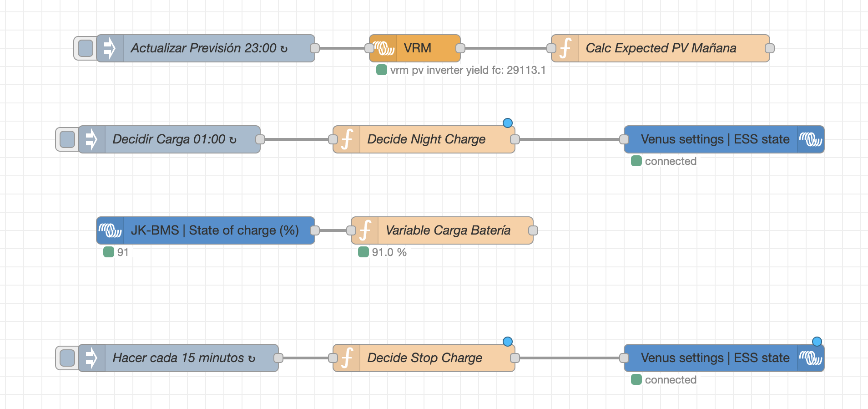Screen dimensions: 868x409
Task: Select the Venus settings label after Decide Night Charge
Action: coord(715,139)
